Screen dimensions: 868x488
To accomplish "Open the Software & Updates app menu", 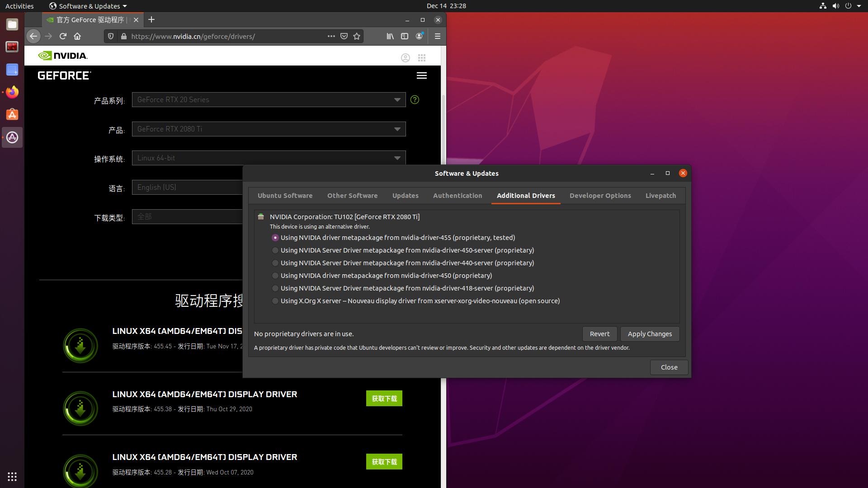I will point(88,6).
